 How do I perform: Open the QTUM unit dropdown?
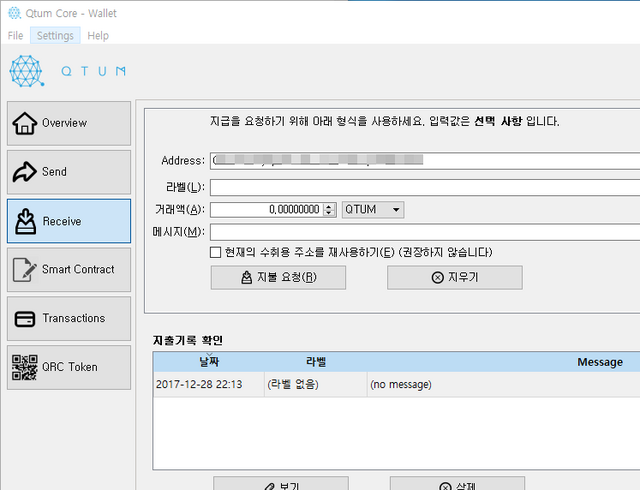pos(373,209)
